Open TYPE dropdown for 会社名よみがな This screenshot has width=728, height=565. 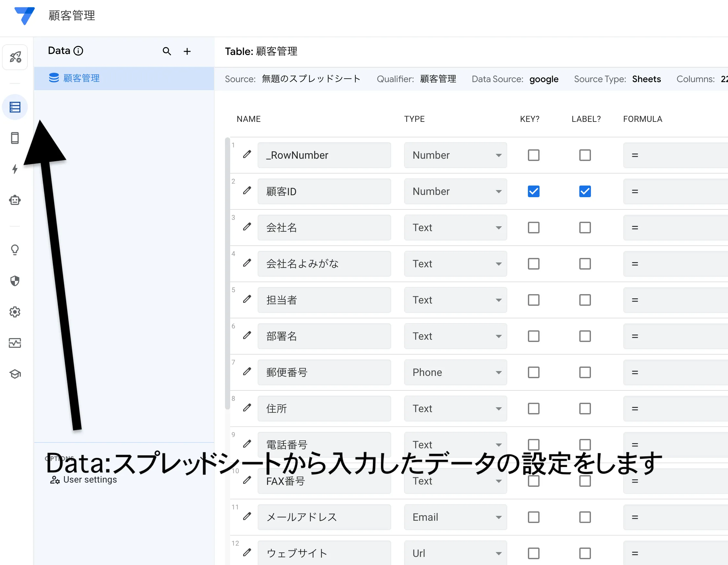point(455,264)
